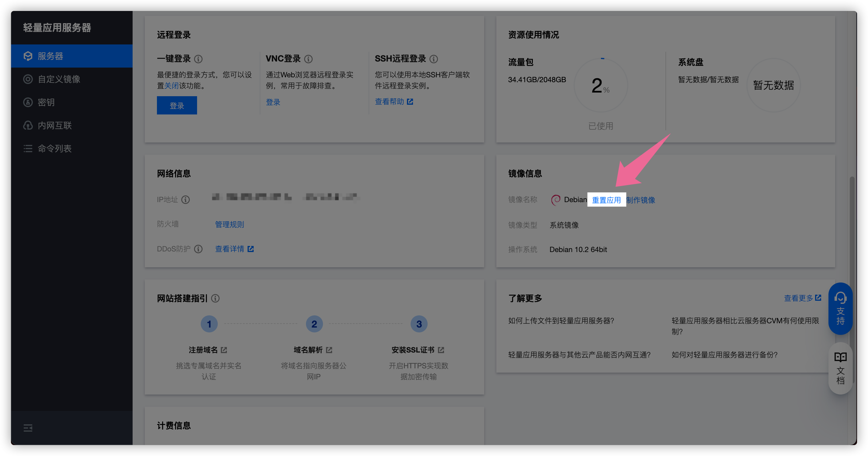The width and height of the screenshot is (868, 456).
Task: Click the 系统镜像 image type value
Action: point(564,225)
